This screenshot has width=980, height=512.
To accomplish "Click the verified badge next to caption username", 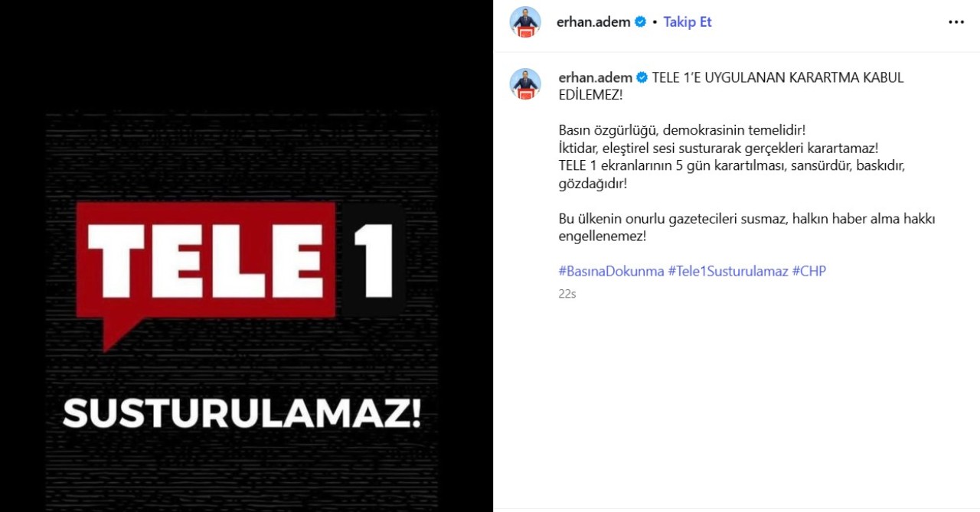I will click(642, 77).
